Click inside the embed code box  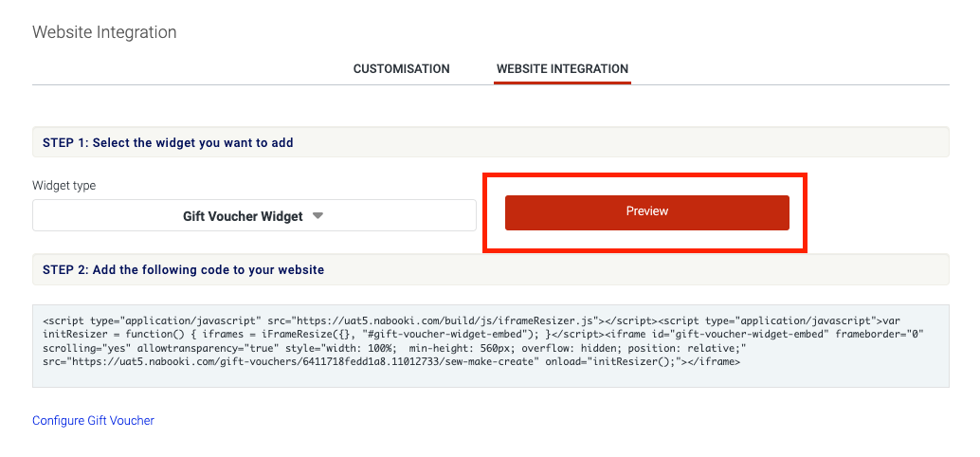491,346
